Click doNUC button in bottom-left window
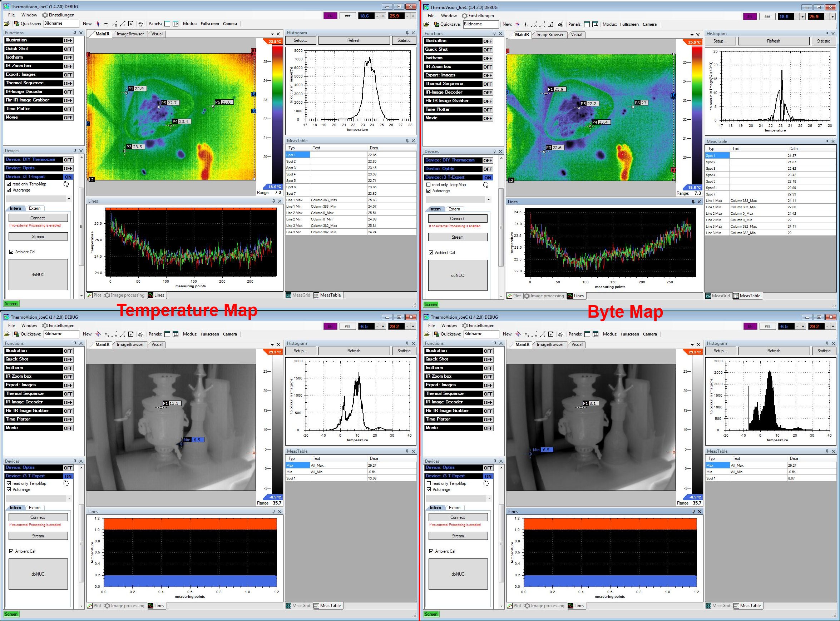This screenshot has height=621, width=840. point(38,574)
